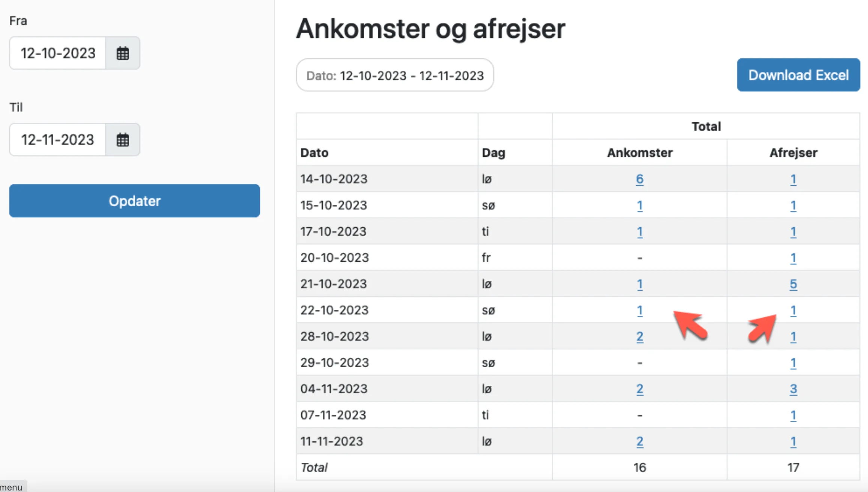
Task: Open the calendar picker for Til date
Action: (123, 139)
